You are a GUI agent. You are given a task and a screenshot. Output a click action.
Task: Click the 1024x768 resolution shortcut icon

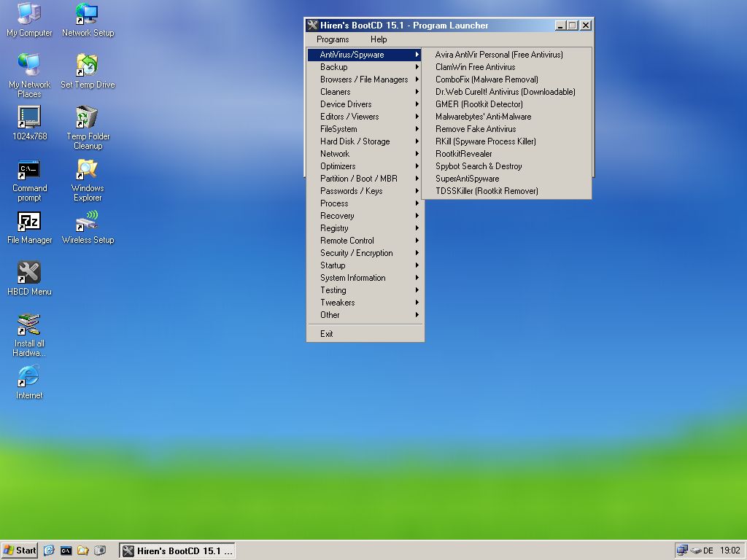(x=29, y=117)
